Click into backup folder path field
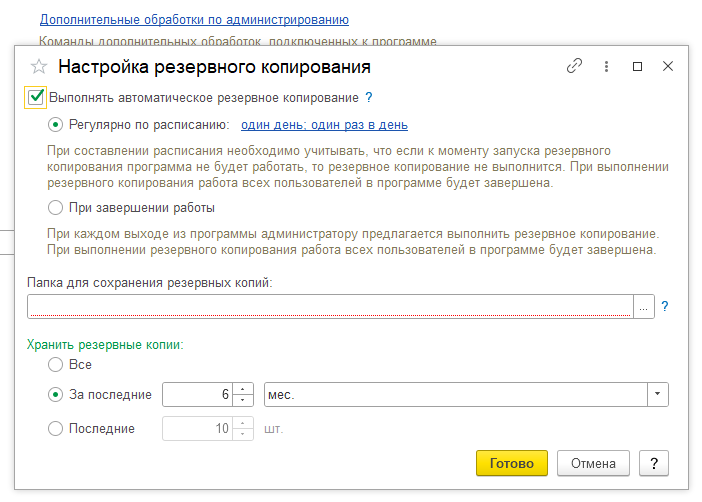 [x=330, y=307]
